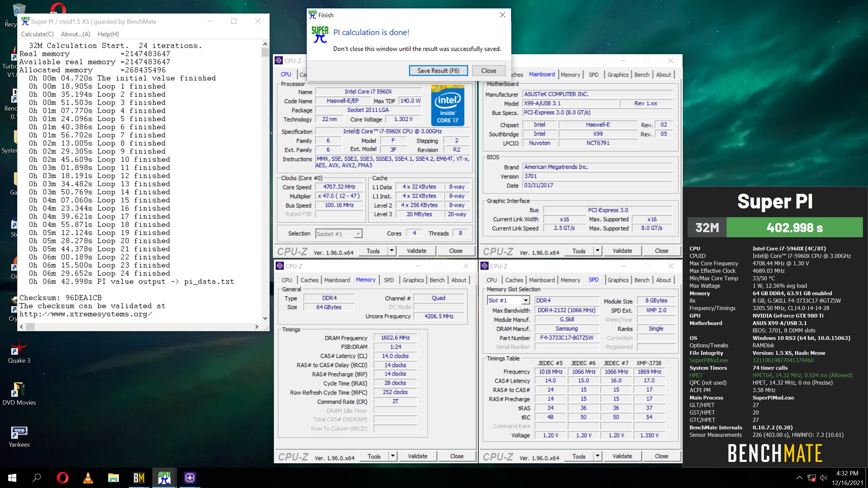Click CPU-Z SPD window title icon

pos(485,266)
